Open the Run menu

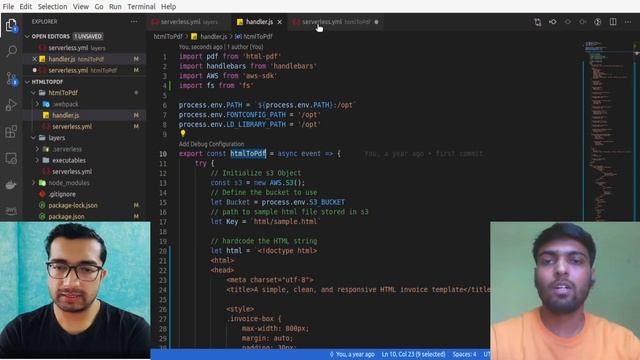115,7
